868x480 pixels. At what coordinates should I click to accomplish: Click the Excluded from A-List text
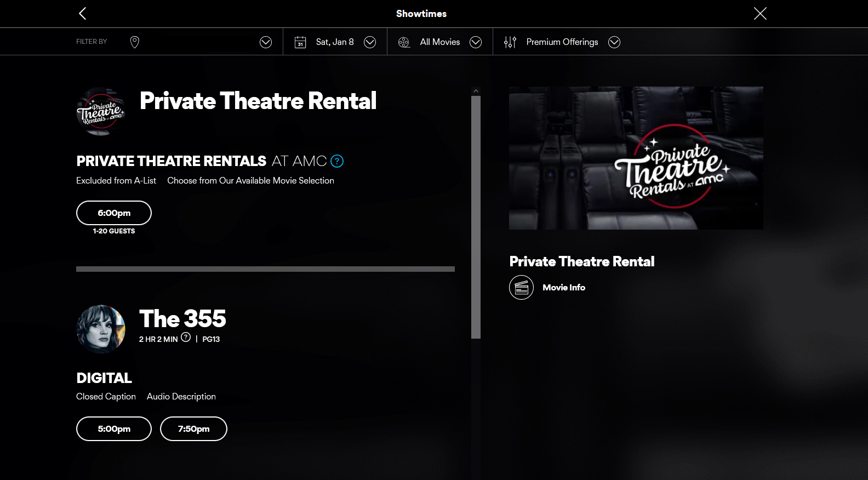116,180
